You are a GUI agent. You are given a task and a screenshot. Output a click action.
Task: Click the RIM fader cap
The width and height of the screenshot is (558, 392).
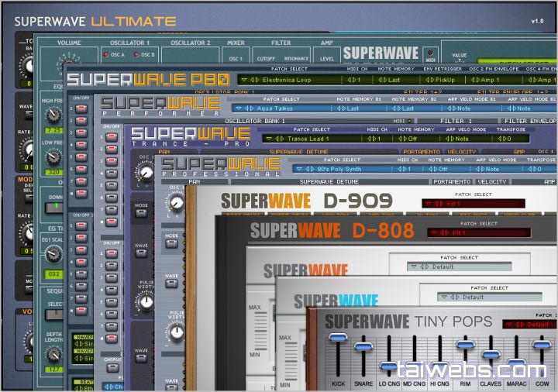(465, 345)
